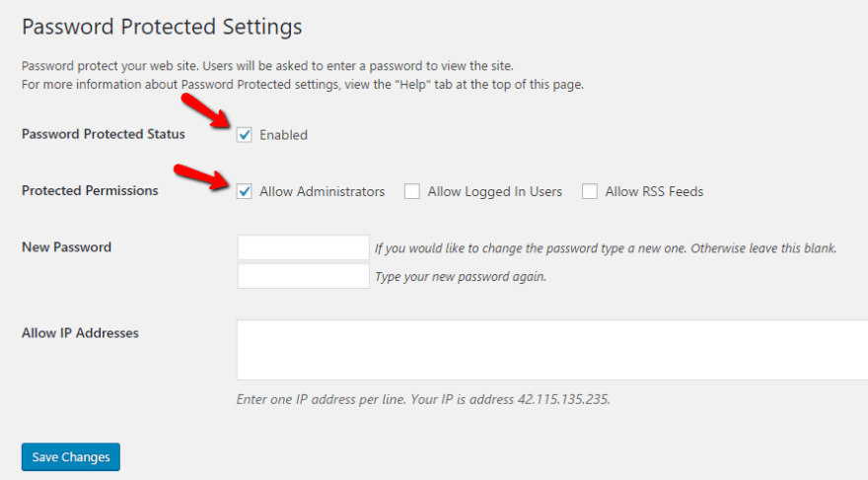868x480 pixels.
Task: Tick the Allow RSS Feeds checkbox
Action: (590, 191)
